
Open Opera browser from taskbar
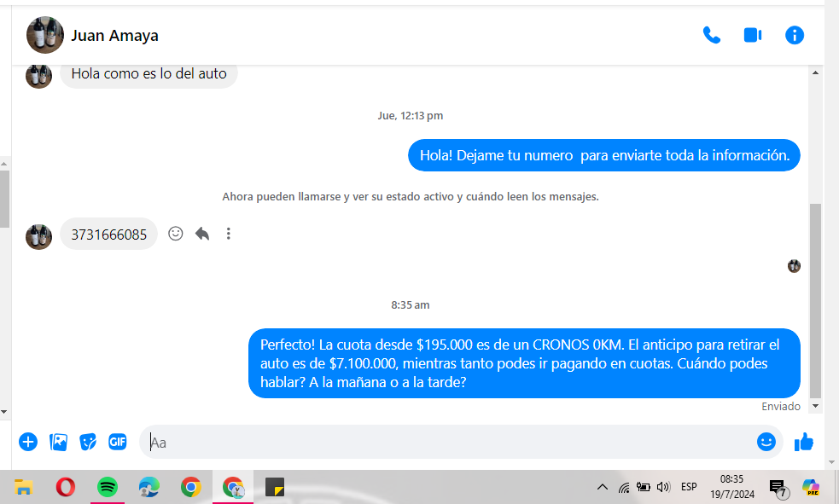65,487
